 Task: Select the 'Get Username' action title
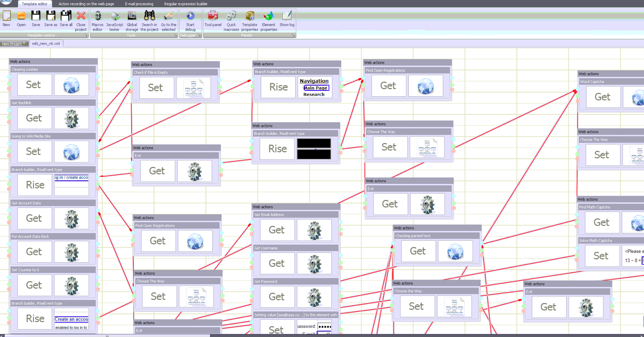click(266, 248)
